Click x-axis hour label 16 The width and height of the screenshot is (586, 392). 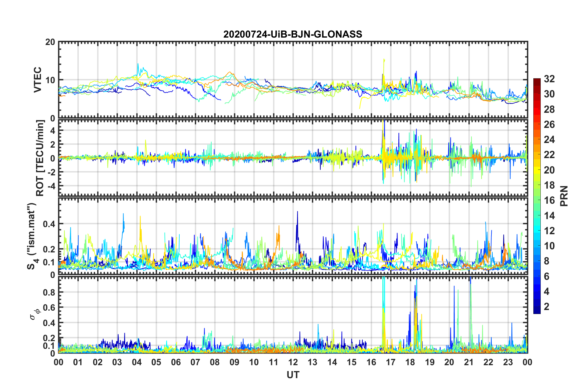click(371, 362)
